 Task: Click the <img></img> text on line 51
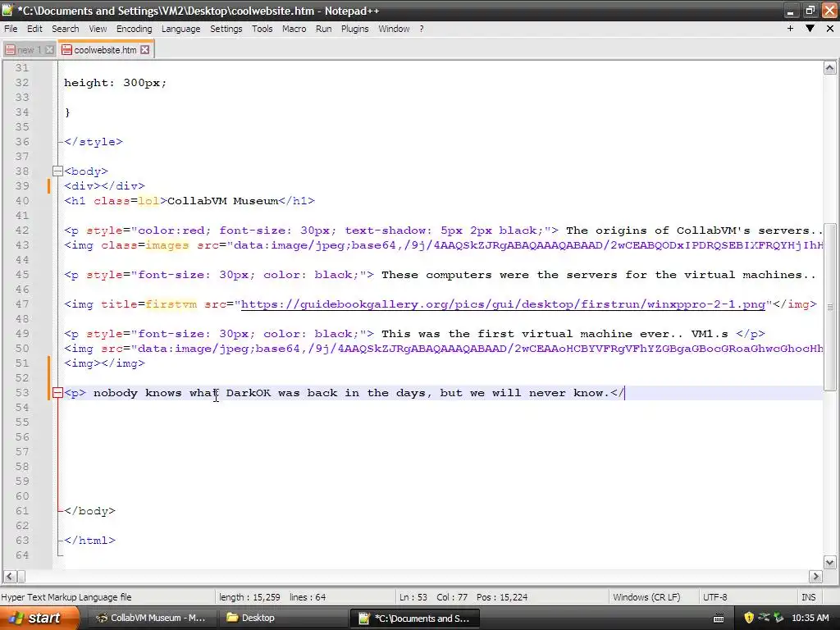[x=104, y=363]
